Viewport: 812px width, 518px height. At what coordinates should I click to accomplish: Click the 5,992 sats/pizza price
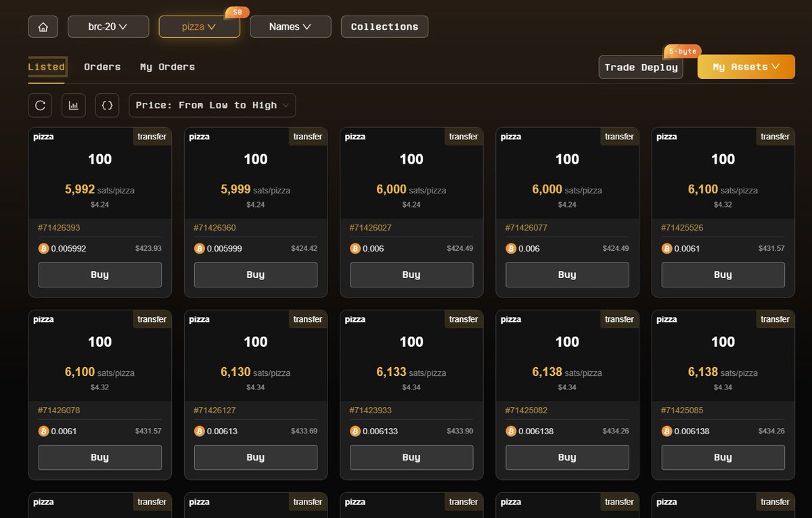click(x=100, y=190)
